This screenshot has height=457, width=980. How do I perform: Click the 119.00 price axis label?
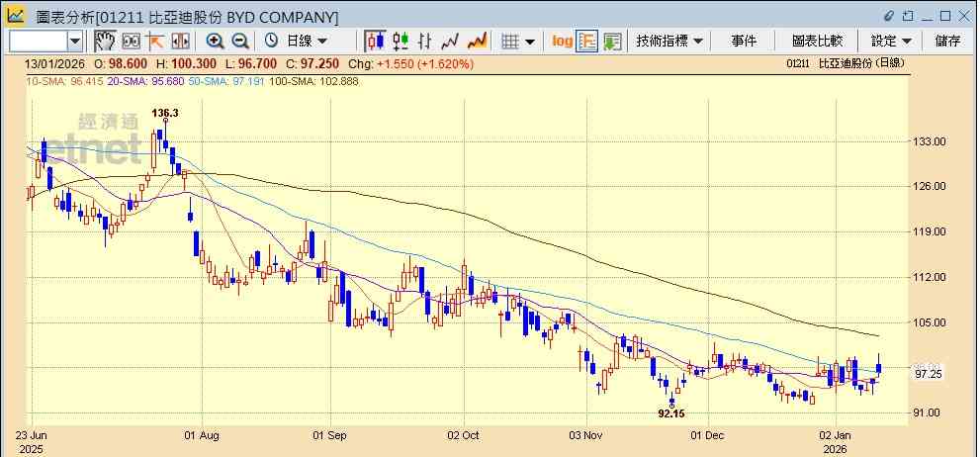click(x=931, y=231)
